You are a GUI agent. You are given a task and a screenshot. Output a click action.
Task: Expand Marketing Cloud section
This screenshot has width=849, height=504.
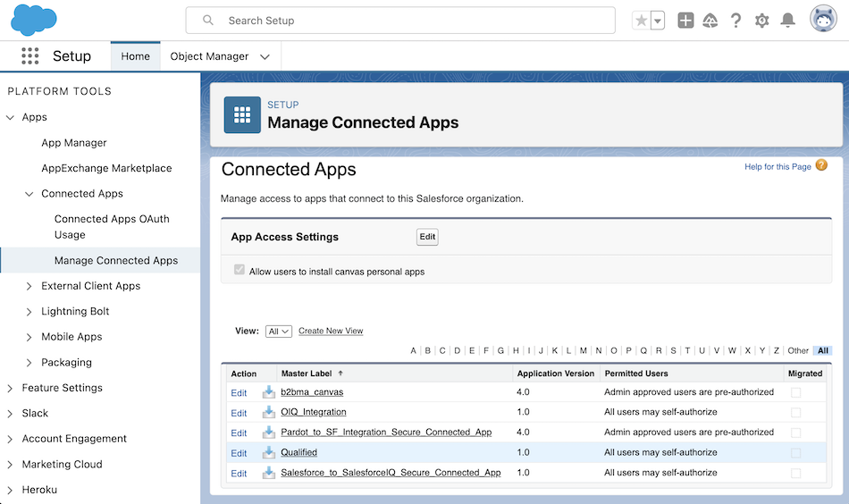10,465
